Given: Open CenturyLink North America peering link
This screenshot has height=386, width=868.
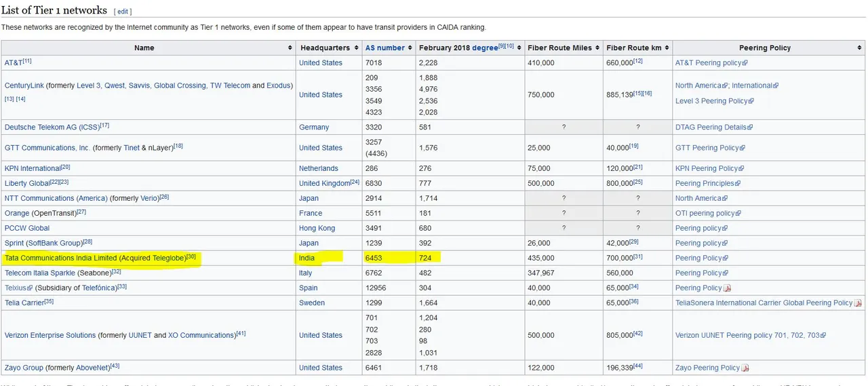Looking at the screenshot, I should [x=698, y=86].
